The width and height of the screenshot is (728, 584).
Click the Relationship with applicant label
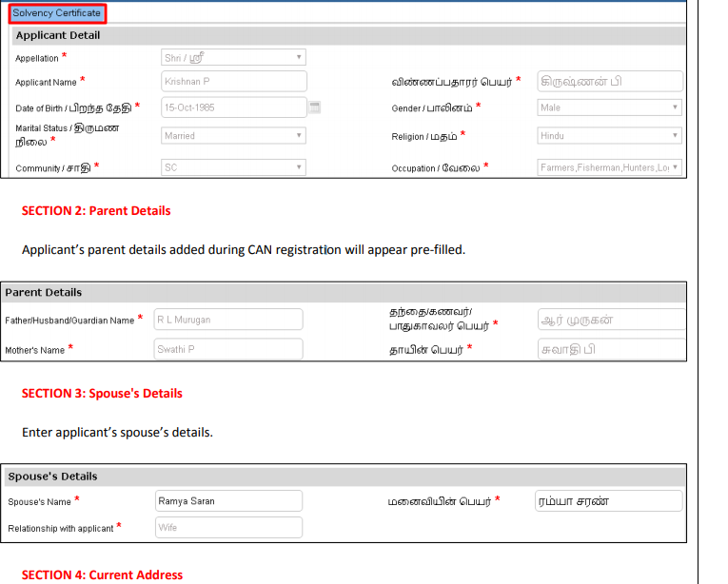60,529
